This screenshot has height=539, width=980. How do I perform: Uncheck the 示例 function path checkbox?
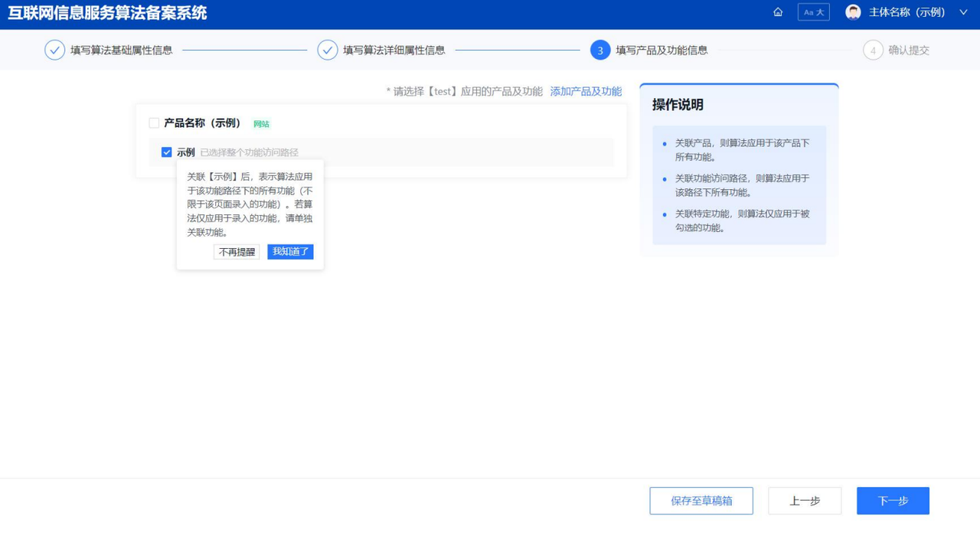click(x=166, y=152)
